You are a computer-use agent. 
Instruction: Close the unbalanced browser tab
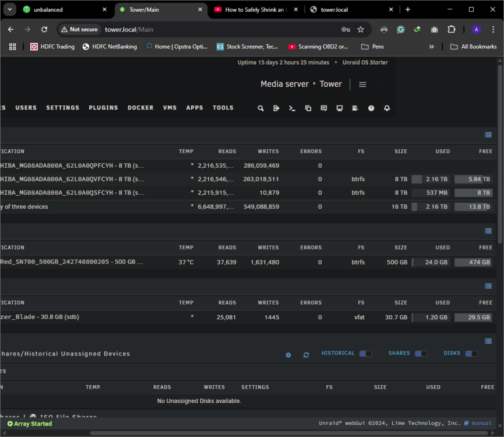(x=104, y=10)
